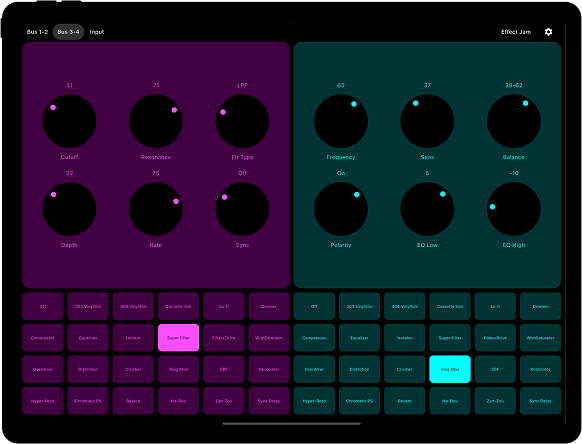Choose Downer in the magenta grid

tap(269, 306)
